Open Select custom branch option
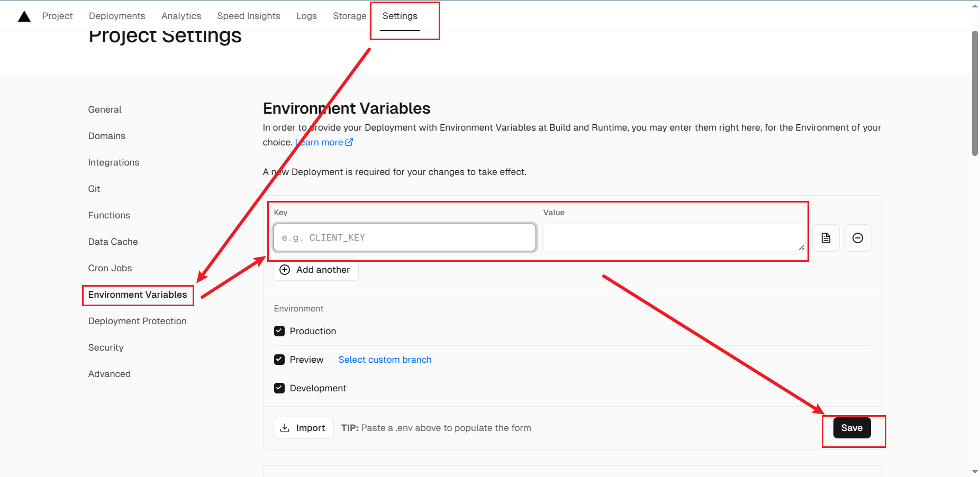The image size is (980, 477). click(385, 360)
